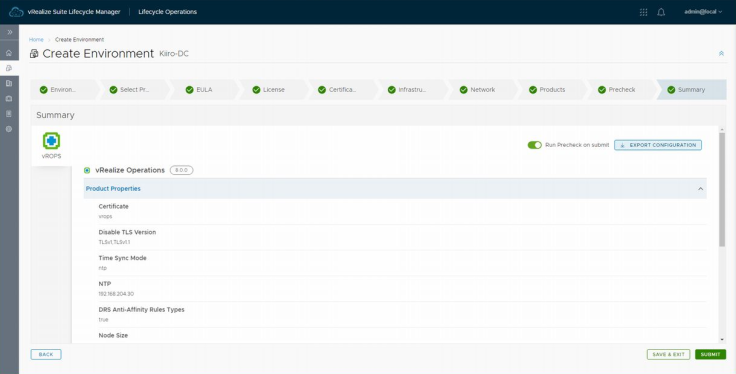The width and height of the screenshot is (736, 374).
Task: Go to Home via sidebar house icon
Action: 9,53
